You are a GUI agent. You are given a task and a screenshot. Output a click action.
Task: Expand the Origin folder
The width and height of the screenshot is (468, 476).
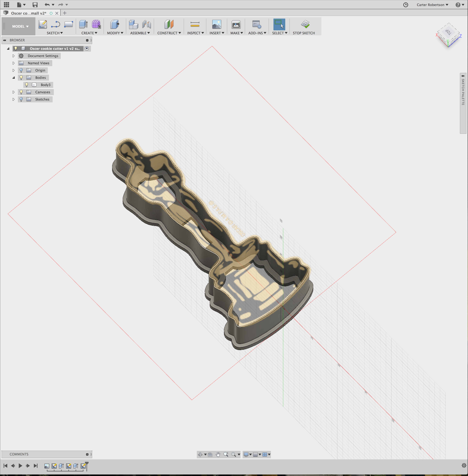(x=13, y=71)
